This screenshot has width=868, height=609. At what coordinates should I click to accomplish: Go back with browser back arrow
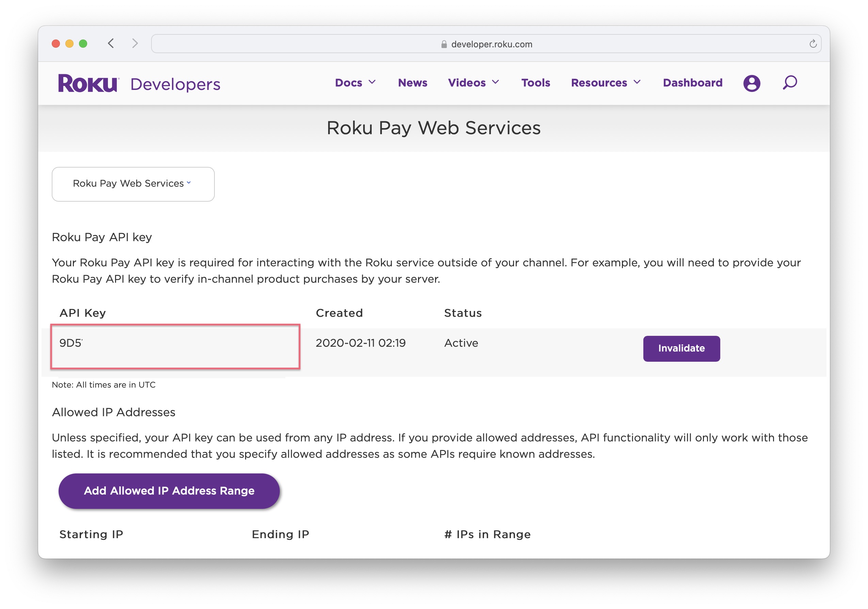[x=111, y=44]
